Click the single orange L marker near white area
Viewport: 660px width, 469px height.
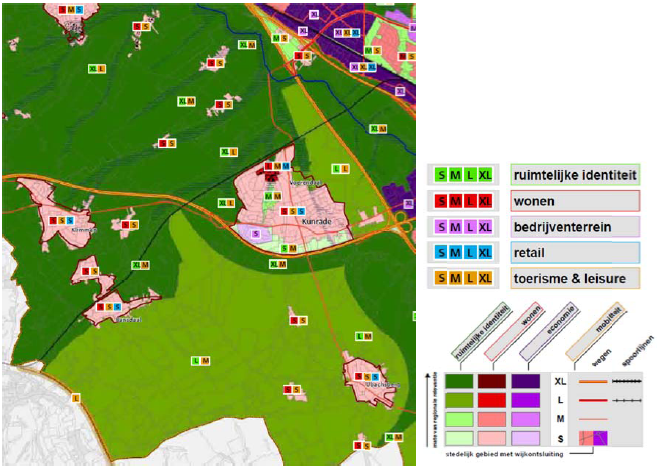coord(75,398)
